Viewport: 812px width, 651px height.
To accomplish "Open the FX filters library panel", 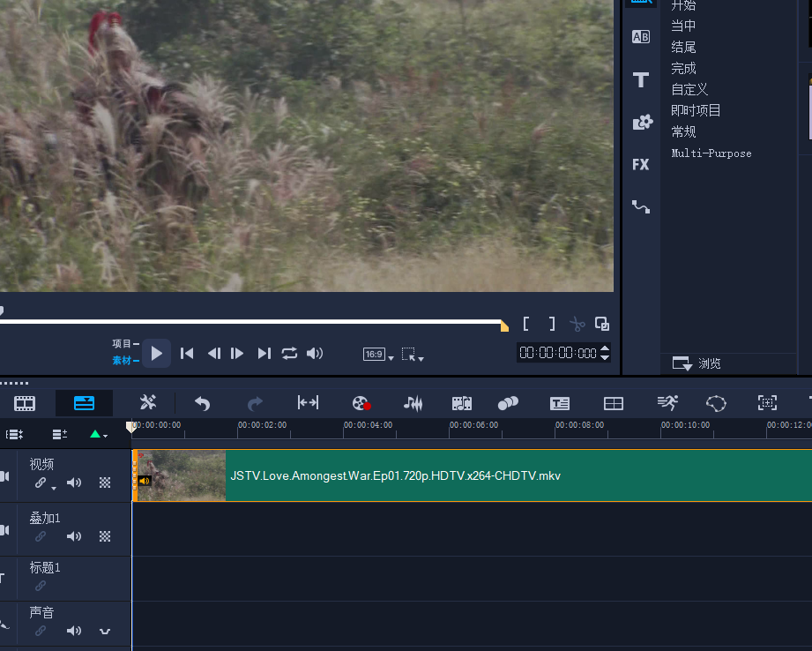I will tap(641, 164).
